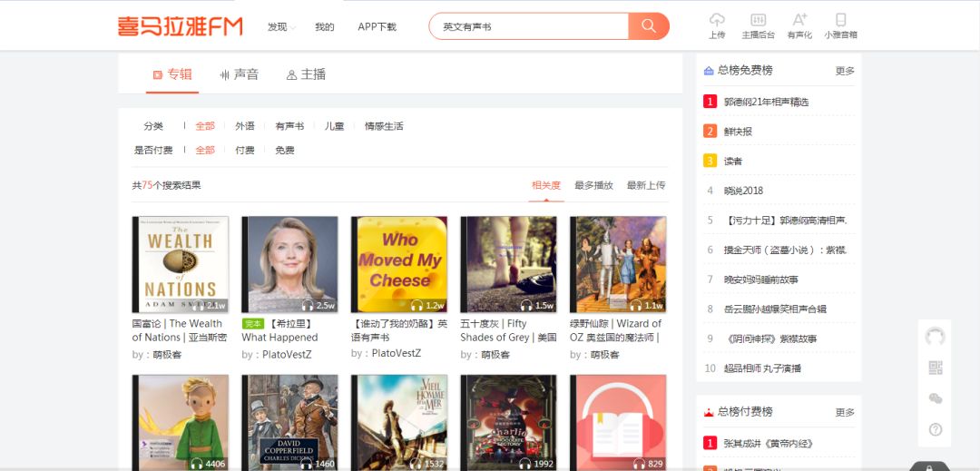This screenshot has width=980, height=471.
Task: Open rank 2 鲜快报
Action: 738,132
